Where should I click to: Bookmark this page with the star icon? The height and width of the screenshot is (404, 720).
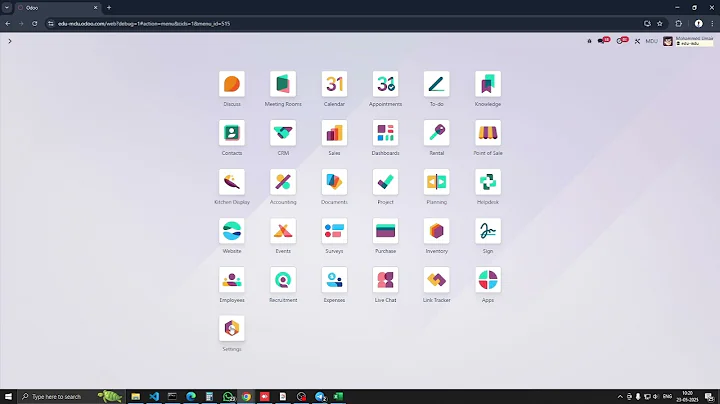tap(660, 24)
